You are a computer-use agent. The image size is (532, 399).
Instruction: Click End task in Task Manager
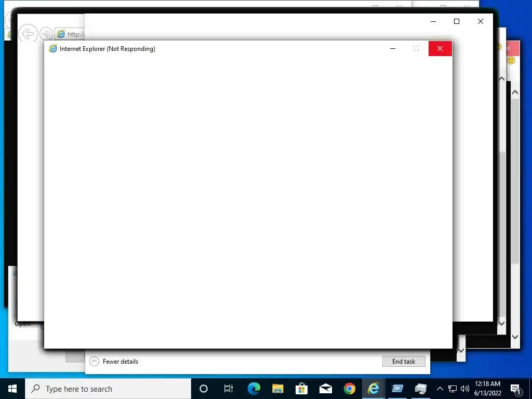[404, 362]
